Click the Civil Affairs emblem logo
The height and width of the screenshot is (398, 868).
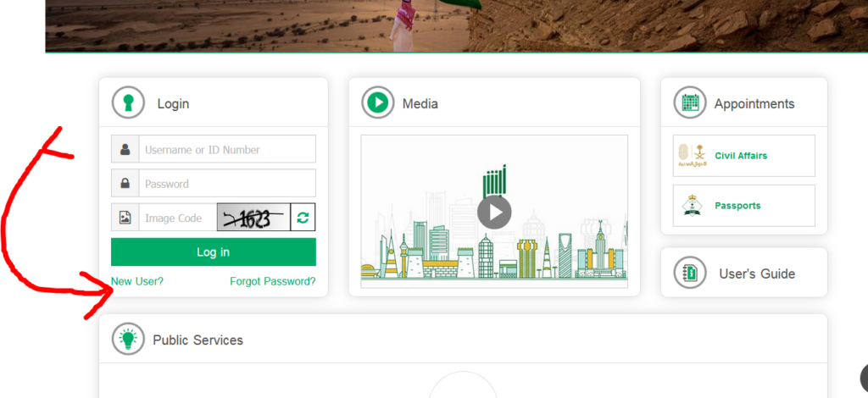click(x=693, y=156)
